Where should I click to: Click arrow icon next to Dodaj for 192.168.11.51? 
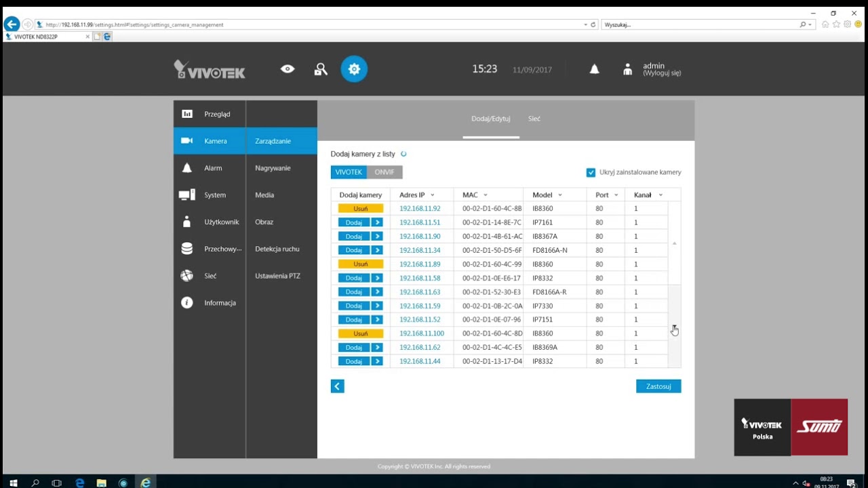[377, 222]
